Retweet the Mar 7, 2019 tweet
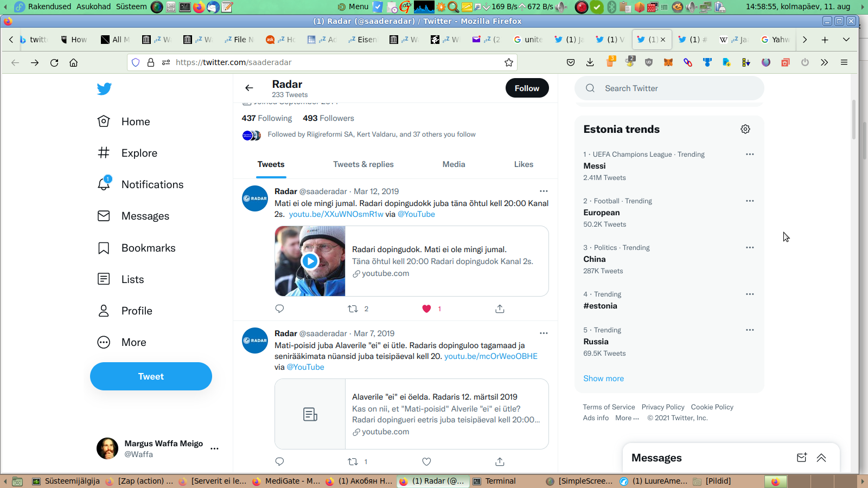The image size is (868, 488). tap(353, 461)
